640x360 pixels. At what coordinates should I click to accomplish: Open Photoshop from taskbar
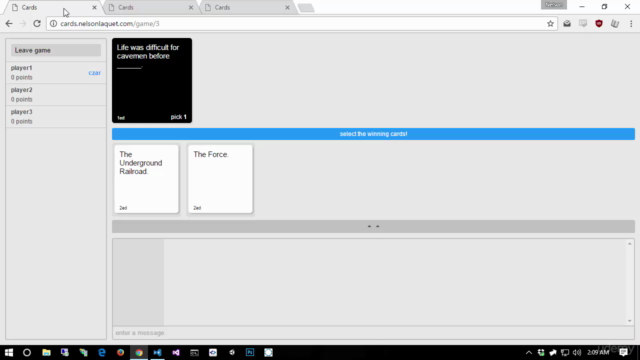(250, 352)
